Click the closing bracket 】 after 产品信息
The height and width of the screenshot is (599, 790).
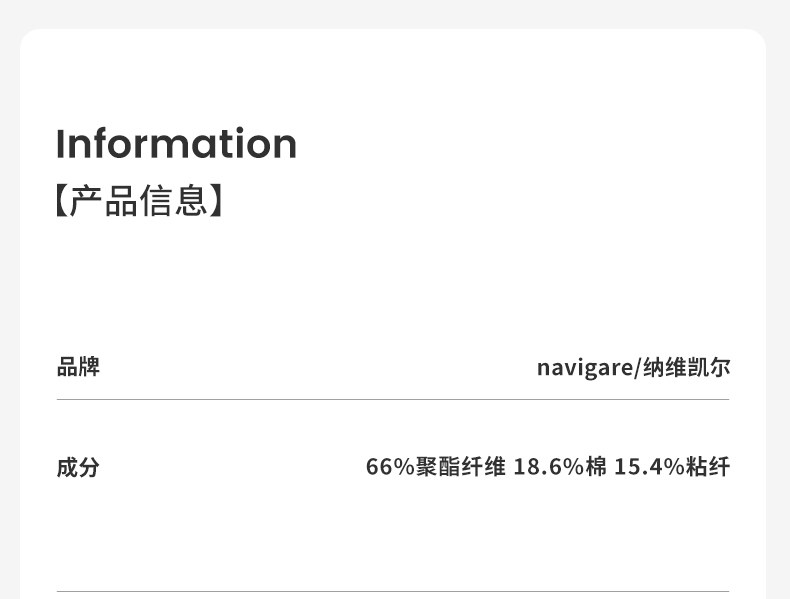pyautogui.click(x=218, y=200)
